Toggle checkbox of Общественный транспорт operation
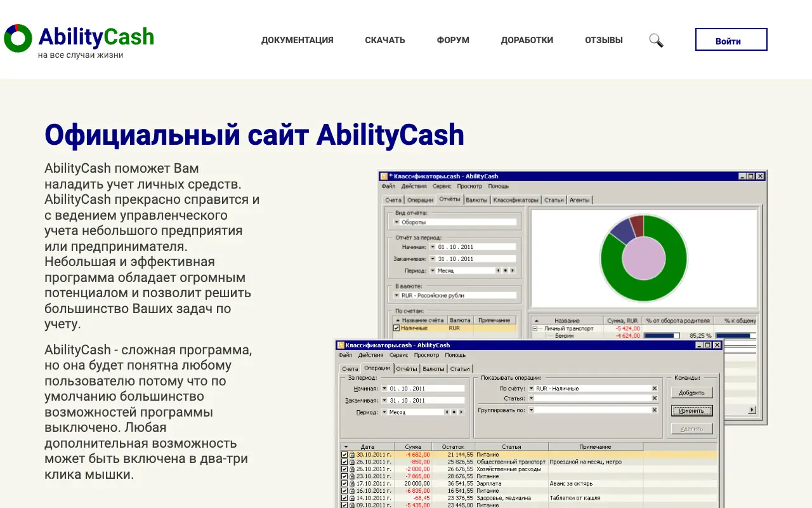Screen dimensions: 812x508 [344, 462]
